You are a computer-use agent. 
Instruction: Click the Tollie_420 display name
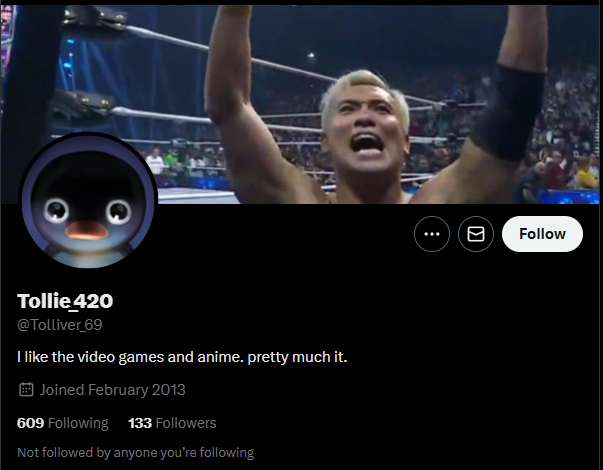point(65,301)
